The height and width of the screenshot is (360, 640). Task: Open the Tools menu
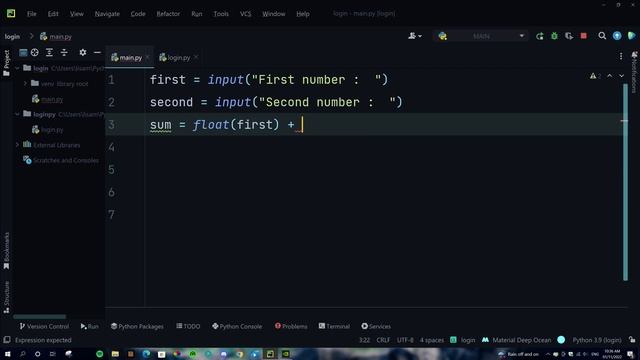click(x=221, y=14)
